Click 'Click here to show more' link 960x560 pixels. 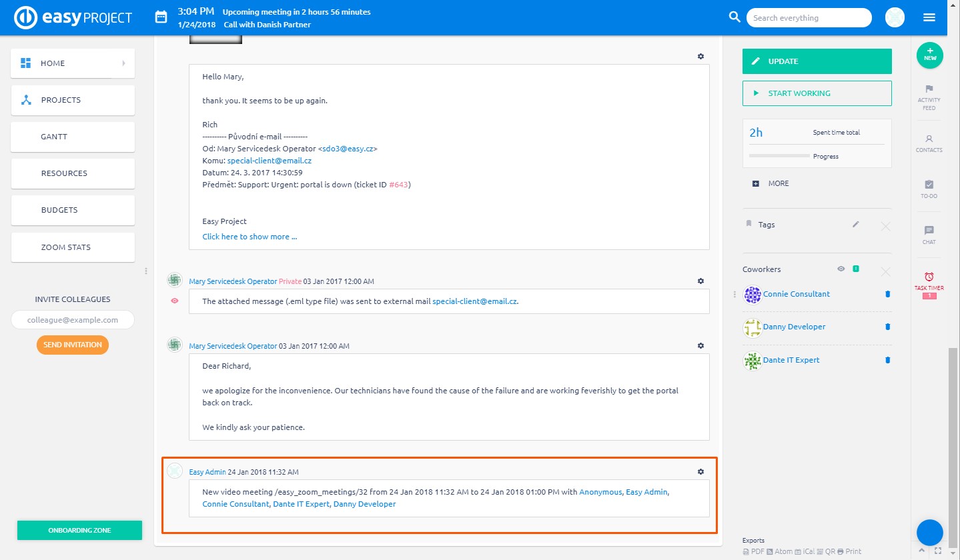point(250,237)
